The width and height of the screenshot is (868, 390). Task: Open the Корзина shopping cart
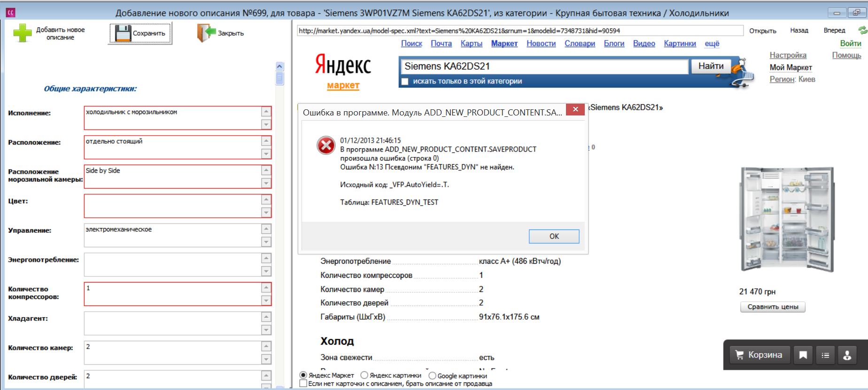[759, 355]
